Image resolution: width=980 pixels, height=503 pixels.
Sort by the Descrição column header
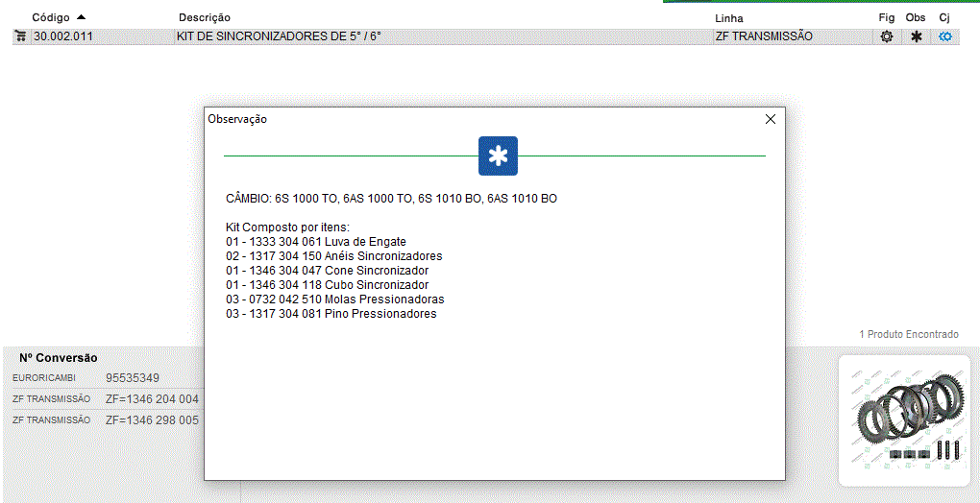[205, 18]
